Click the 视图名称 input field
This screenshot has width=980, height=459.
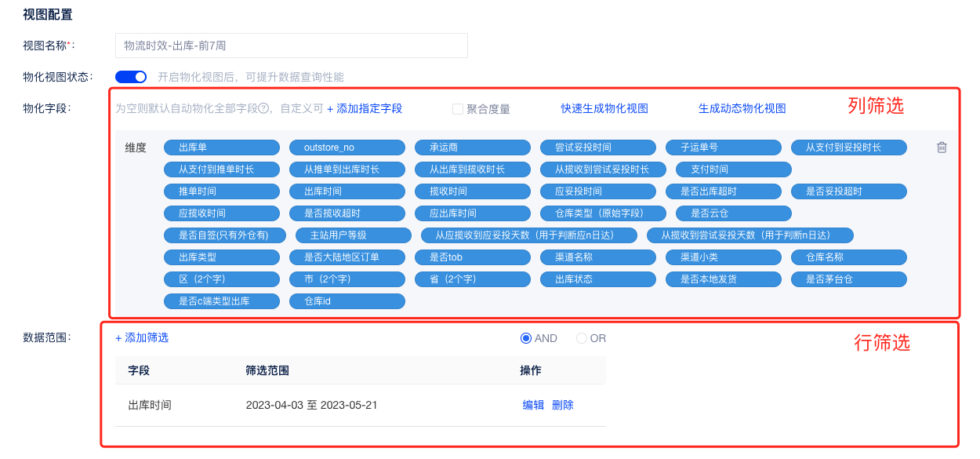pos(291,46)
